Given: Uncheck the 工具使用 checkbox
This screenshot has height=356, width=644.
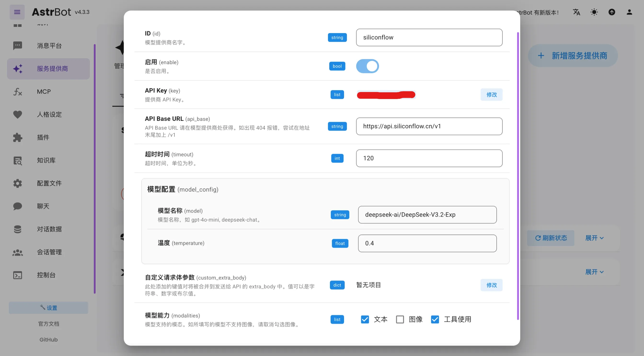Looking at the screenshot, I should [x=435, y=319].
